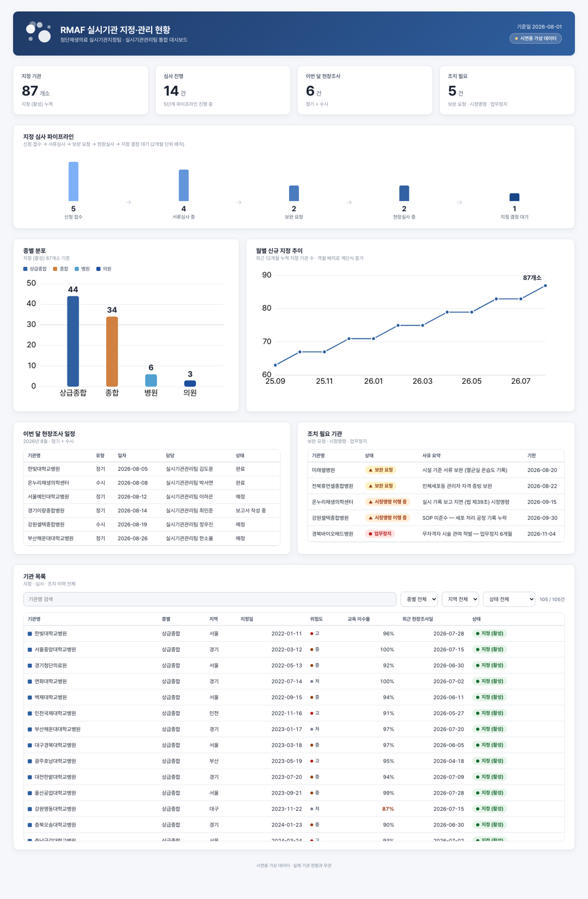588x899 pixels.
Task: Click the 보완 요청 badge for 전북휴먼셀종합병원
Action: (381, 486)
